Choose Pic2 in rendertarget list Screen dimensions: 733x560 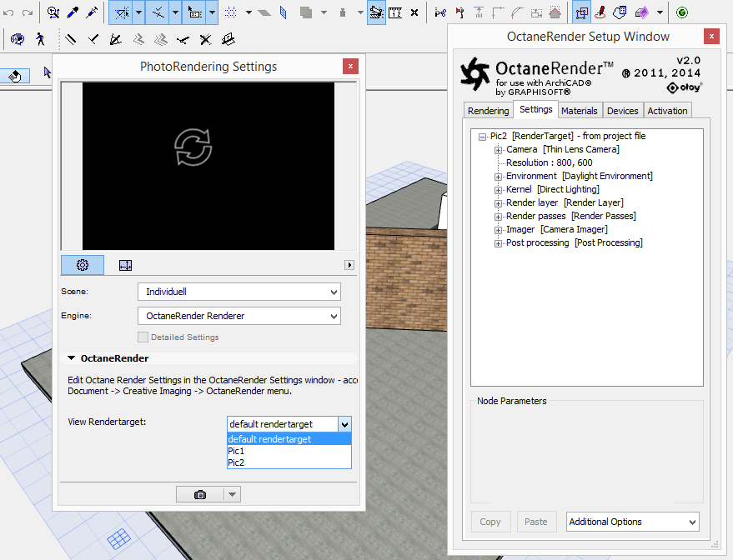pos(289,462)
